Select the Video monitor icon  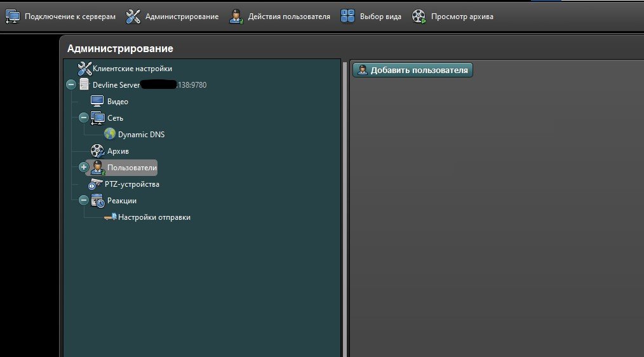[97, 102]
